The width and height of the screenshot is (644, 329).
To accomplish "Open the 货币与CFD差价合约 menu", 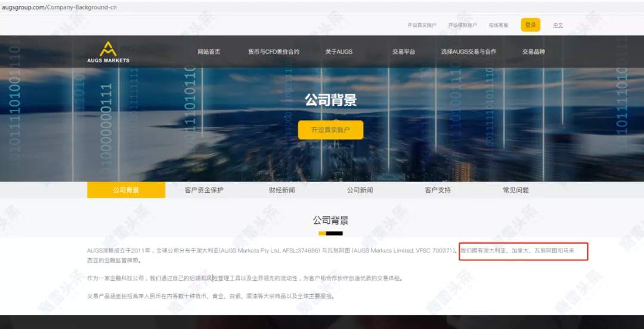I will [x=274, y=52].
